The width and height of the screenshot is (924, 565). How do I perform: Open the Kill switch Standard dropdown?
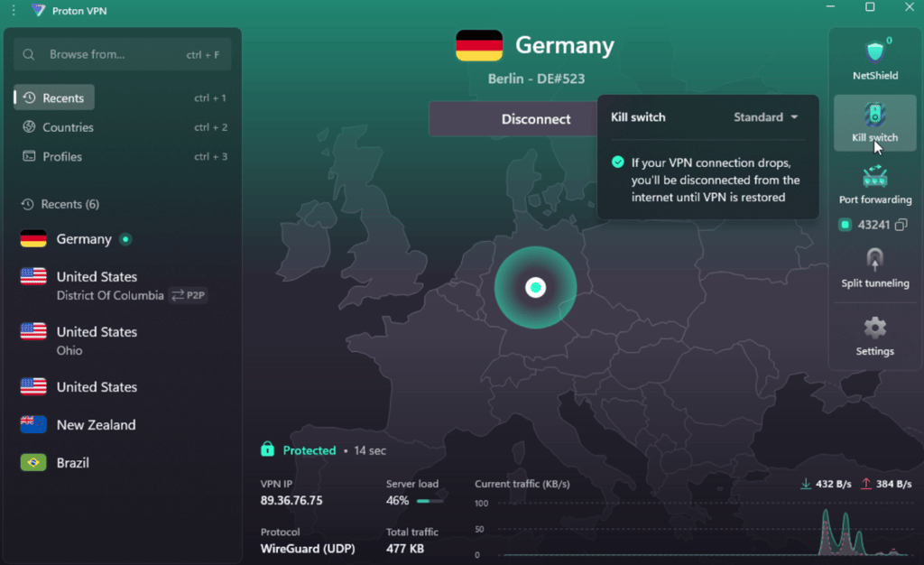tap(765, 117)
